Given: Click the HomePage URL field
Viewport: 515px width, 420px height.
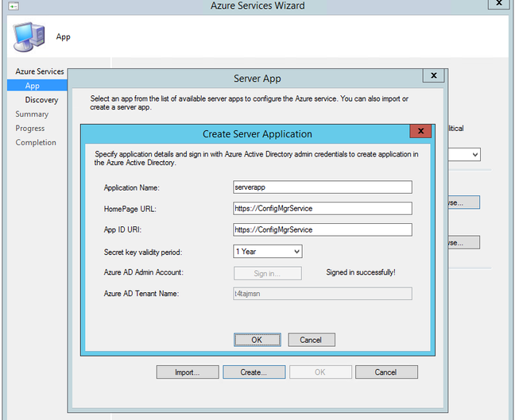Looking at the screenshot, I should pyautogui.click(x=323, y=208).
